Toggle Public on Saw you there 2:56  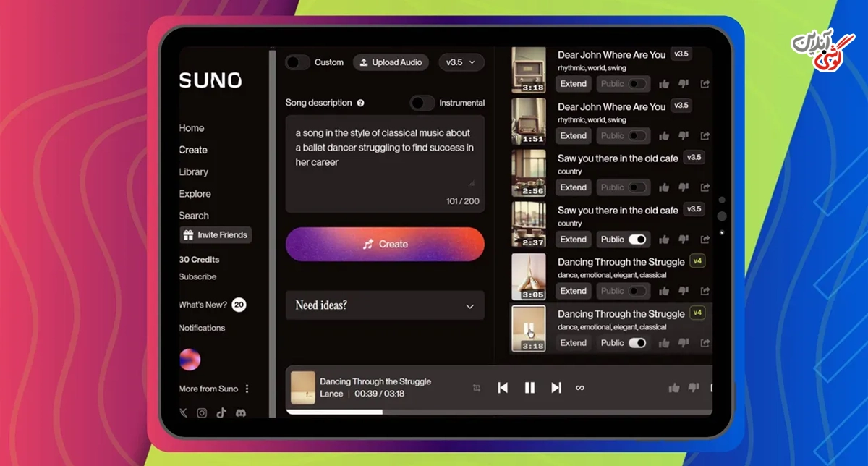tap(637, 187)
